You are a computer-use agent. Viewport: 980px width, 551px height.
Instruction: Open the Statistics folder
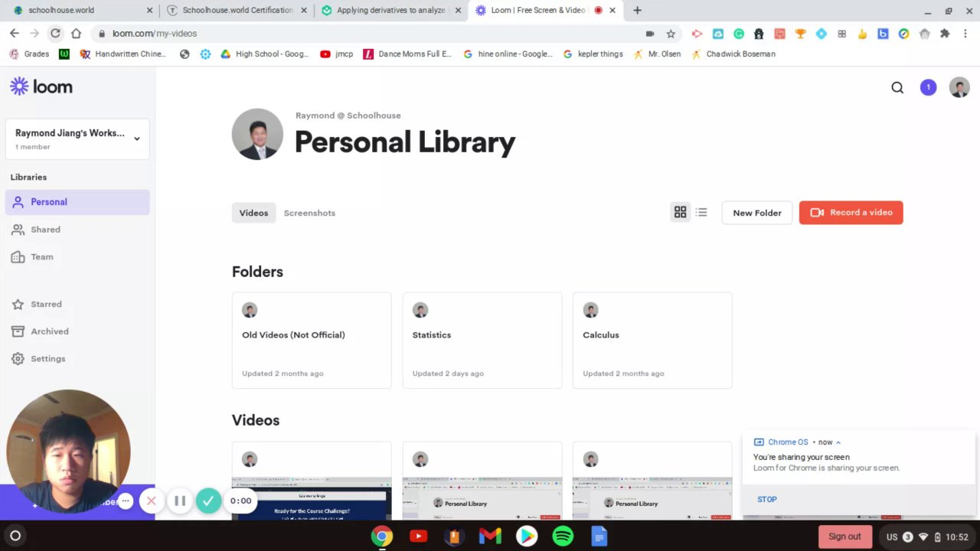tap(482, 341)
